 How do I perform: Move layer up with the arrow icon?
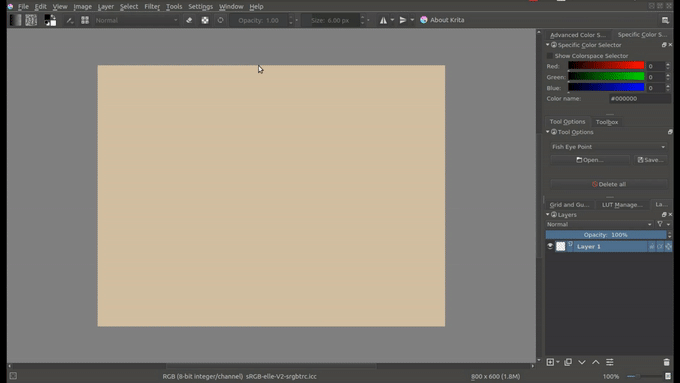(596, 362)
